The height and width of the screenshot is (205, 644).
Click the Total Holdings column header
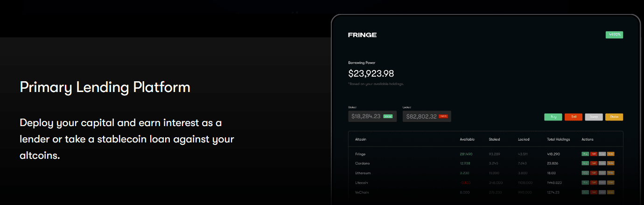[558, 140]
